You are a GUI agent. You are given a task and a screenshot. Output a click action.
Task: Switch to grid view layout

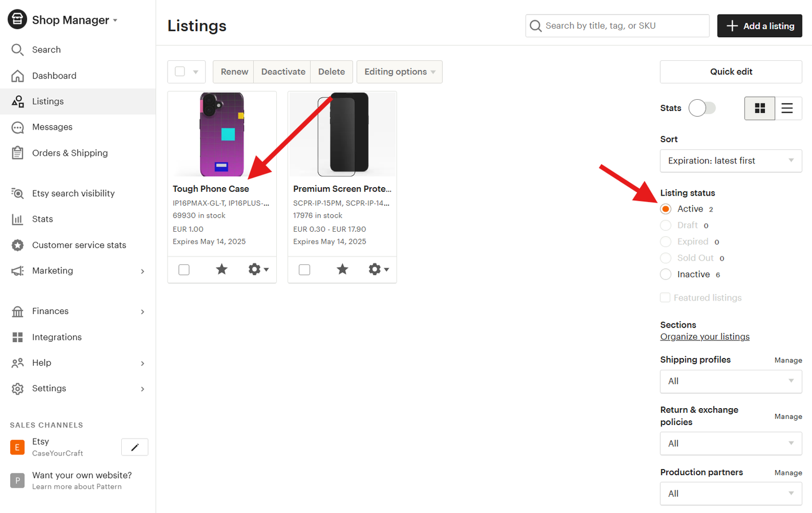[x=760, y=108]
